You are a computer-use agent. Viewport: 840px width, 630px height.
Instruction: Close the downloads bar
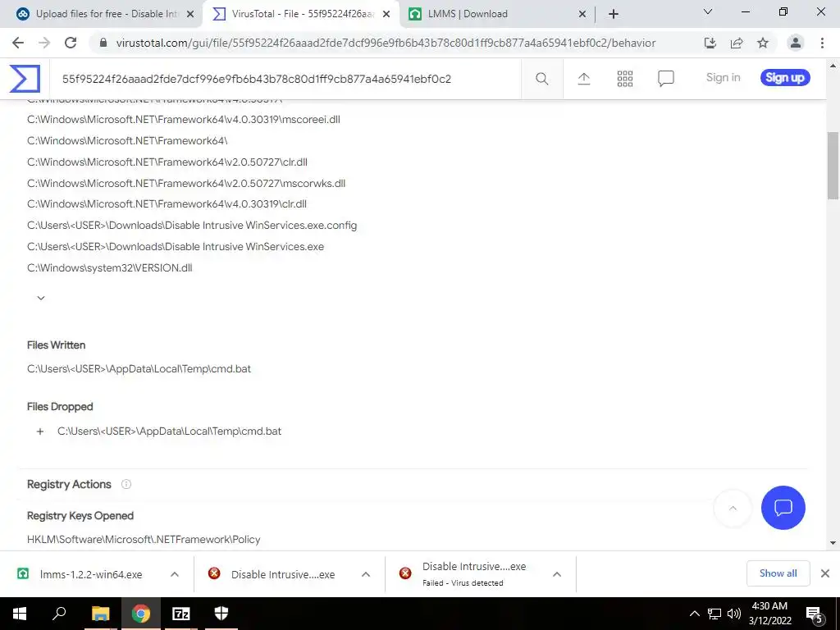(x=825, y=573)
